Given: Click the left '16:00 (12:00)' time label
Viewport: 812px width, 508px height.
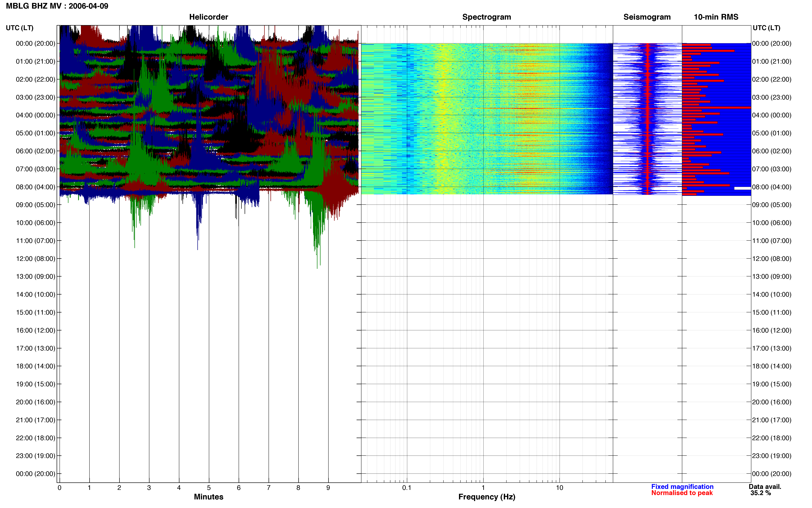Looking at the screenshot, I should click(36, 330).
